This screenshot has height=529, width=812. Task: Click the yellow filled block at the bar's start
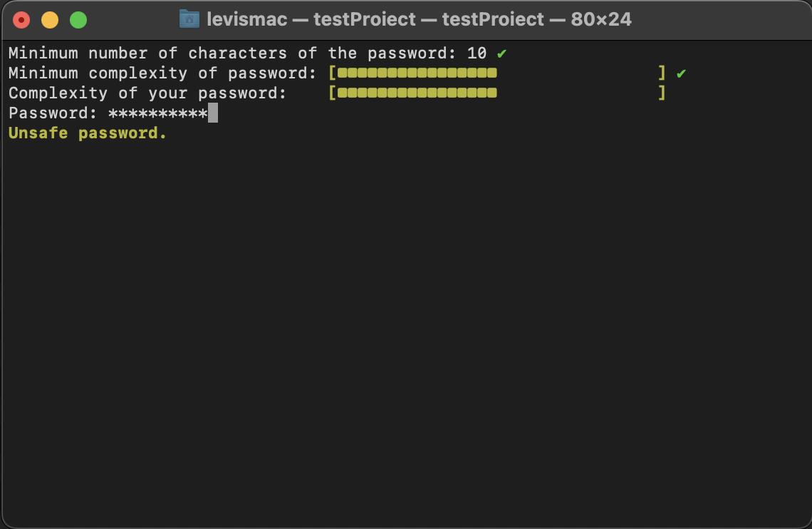click(343, 73)
